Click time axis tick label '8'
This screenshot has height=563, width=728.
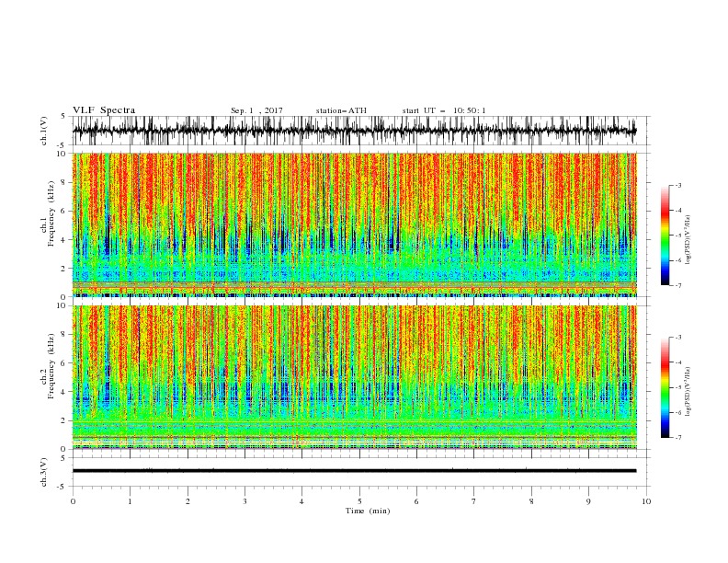(531, 501)
